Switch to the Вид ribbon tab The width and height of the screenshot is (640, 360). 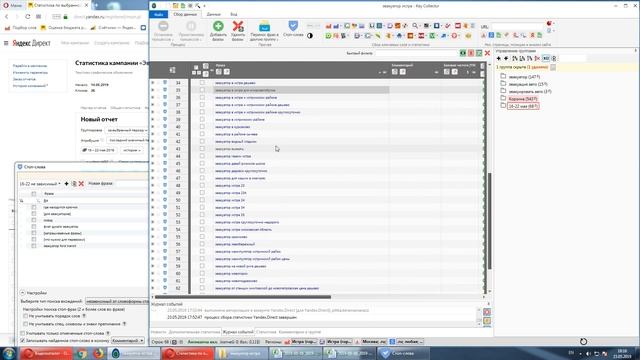[234, 14]
